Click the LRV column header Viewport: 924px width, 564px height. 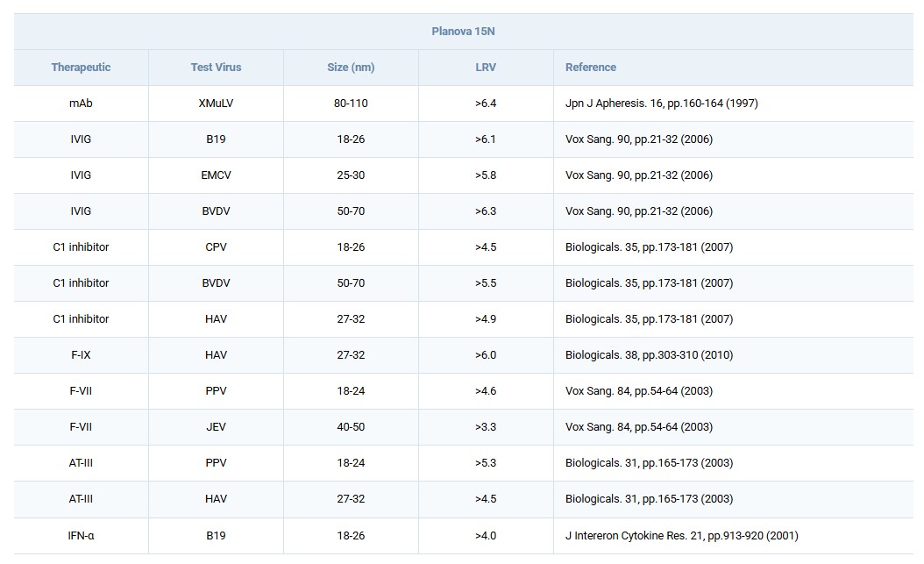tap(486, 68)
